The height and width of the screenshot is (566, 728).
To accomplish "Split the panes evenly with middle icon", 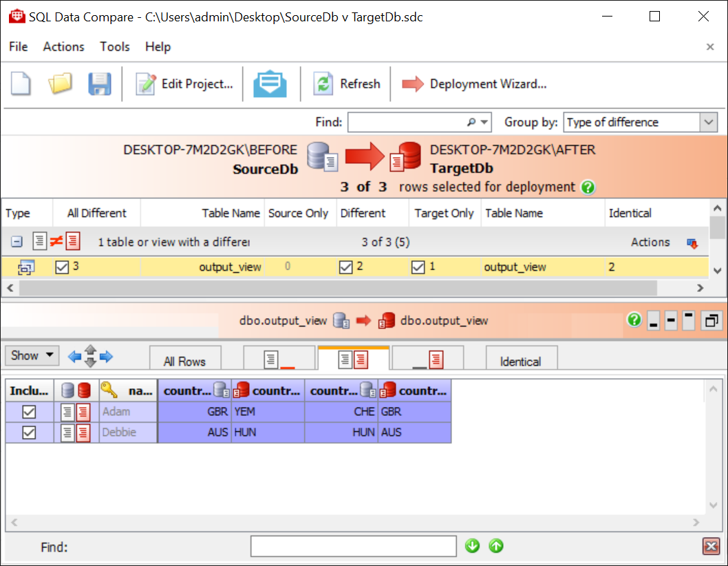I will coord(671,321).
